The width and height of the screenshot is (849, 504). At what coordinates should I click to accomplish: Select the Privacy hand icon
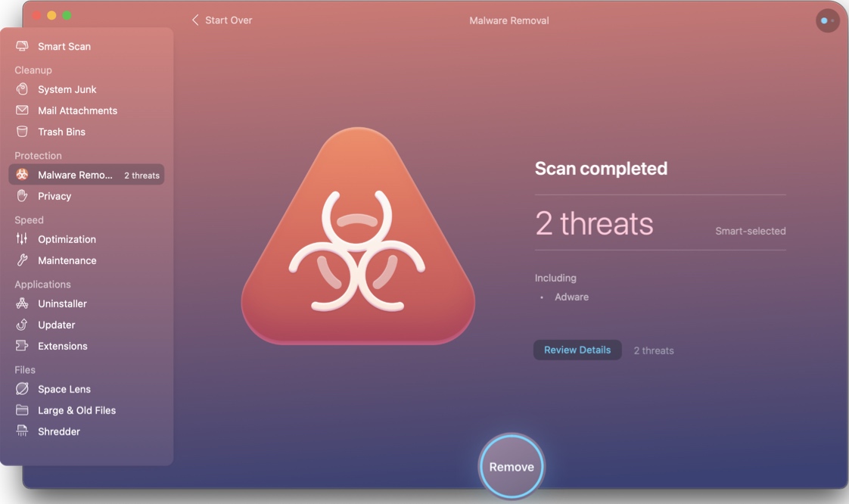tap(22, 195)
